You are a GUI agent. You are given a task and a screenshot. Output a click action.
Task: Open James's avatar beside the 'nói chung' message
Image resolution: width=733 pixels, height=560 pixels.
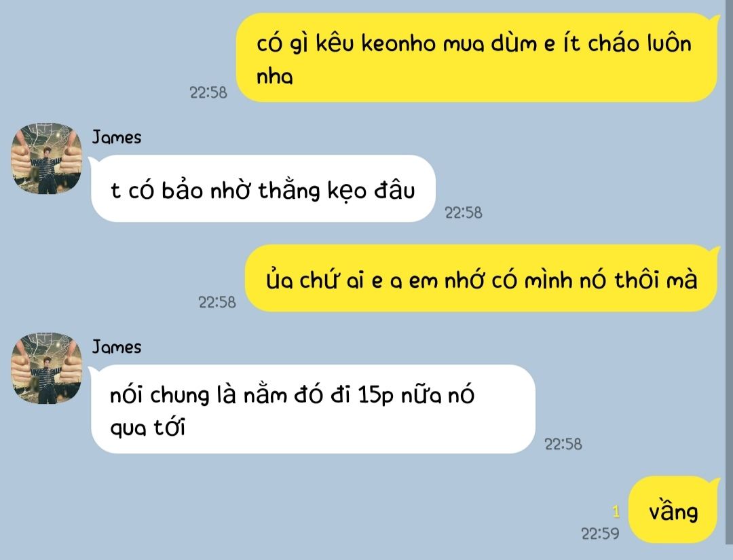coord(47,369)
